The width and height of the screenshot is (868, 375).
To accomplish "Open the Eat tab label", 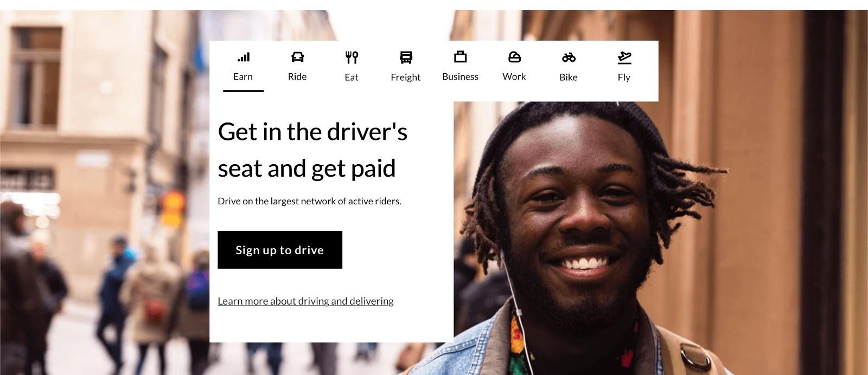I will (x=352, y=77).
